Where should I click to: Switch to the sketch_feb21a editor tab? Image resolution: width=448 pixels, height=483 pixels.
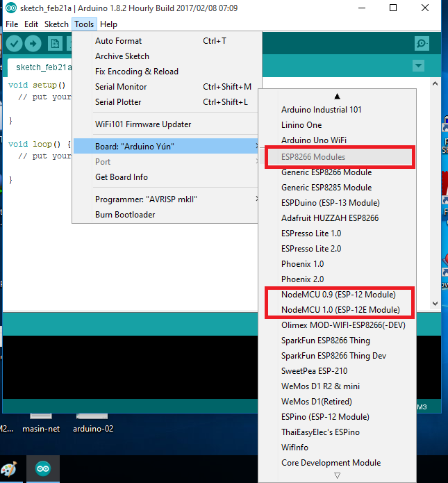40,67
